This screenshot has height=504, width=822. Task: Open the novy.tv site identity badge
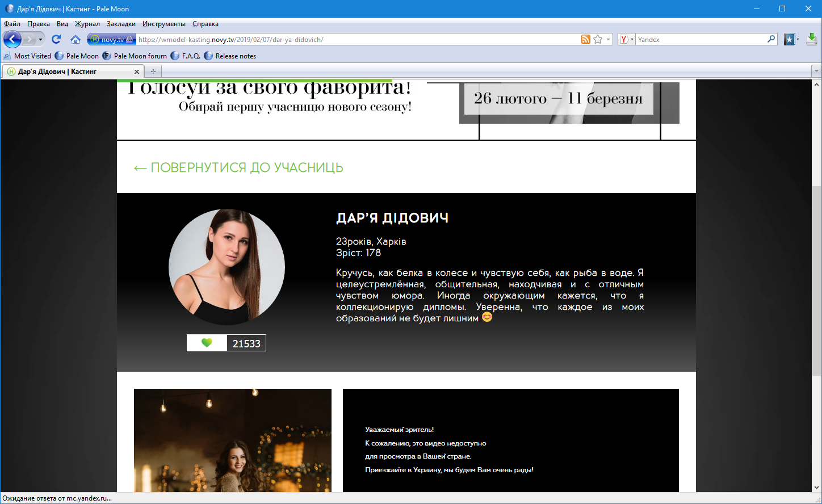click(x=112, y=40)
